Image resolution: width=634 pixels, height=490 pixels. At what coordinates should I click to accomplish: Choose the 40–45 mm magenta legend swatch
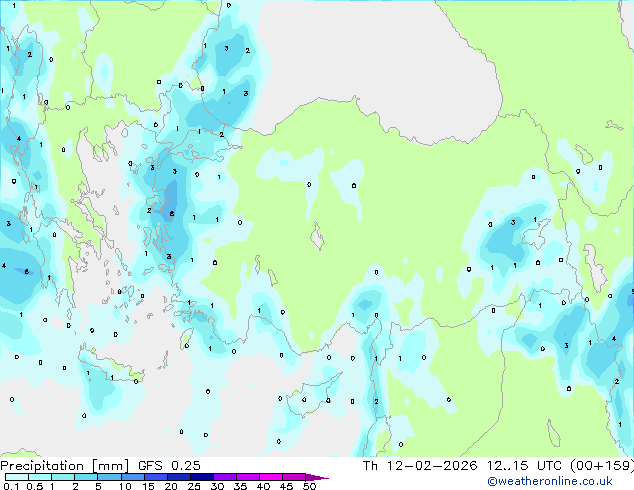(x=271, y=477)
